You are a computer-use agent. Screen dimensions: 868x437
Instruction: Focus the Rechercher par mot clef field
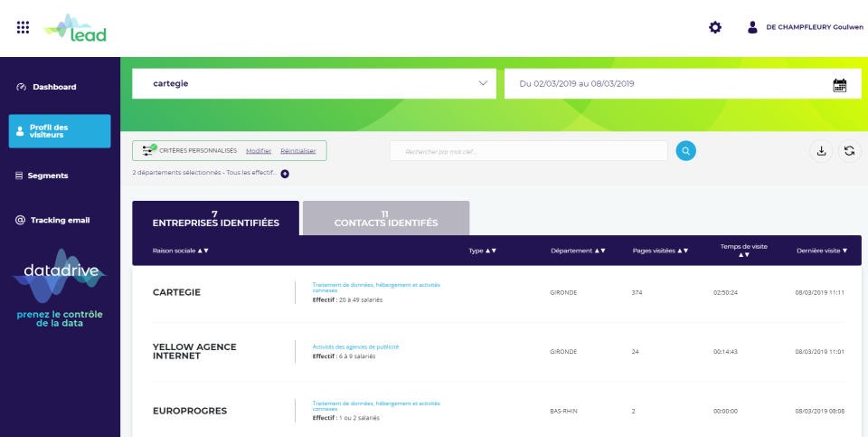pyautogui.click(x=529, y=151)
